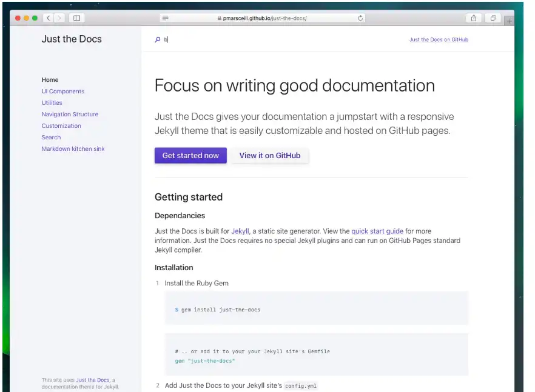The height and width of the screenshot is (392, 535).
Task: Show all tabs overview icon
Action: click(493, 18)
